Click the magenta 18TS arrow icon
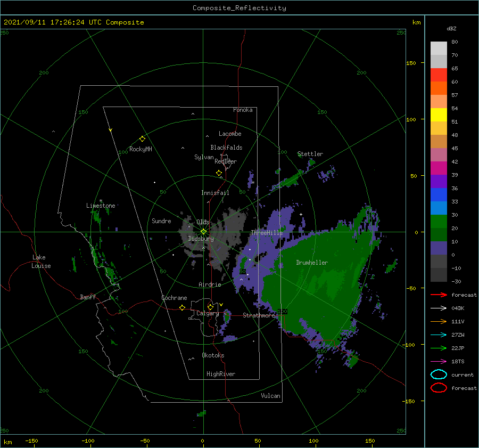 pyautogui.click(x=439, y=362)
